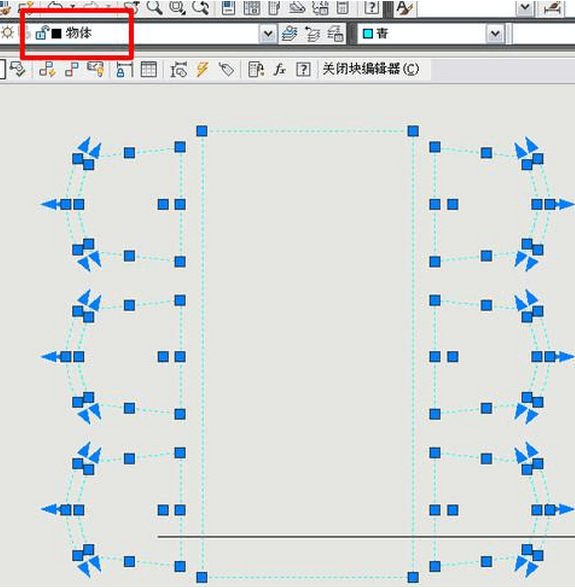Viewport: 575px width, 588px height.
Task: Open the Layer Properties Manager icon
Action: point(290,33)
